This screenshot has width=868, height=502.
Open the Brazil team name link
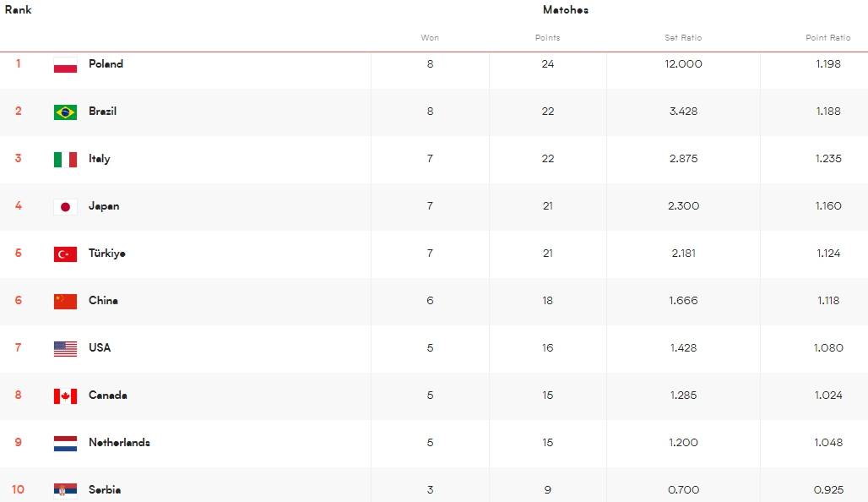coord(102,111)
